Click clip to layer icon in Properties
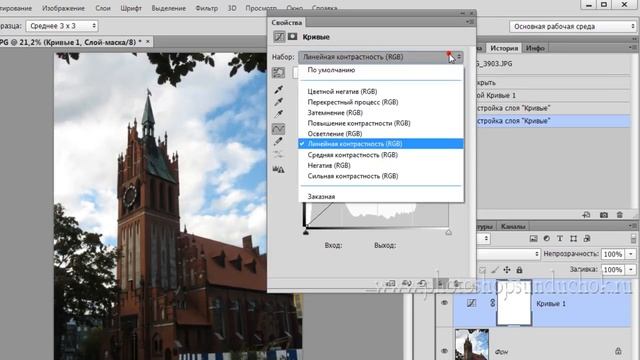This screenshot has height=360, width=640. coord(390,283)
